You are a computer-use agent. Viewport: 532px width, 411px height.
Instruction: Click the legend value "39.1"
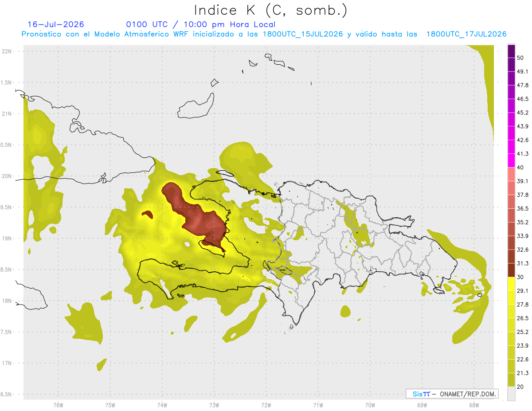[x=523, y=181]
